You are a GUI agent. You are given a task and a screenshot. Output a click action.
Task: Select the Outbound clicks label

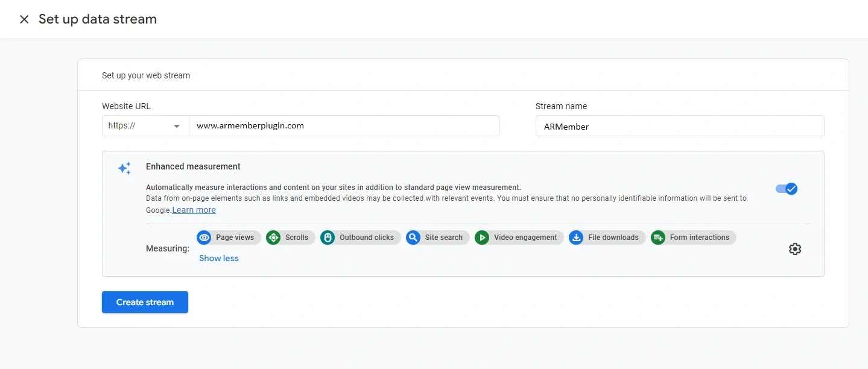point(367,238)
